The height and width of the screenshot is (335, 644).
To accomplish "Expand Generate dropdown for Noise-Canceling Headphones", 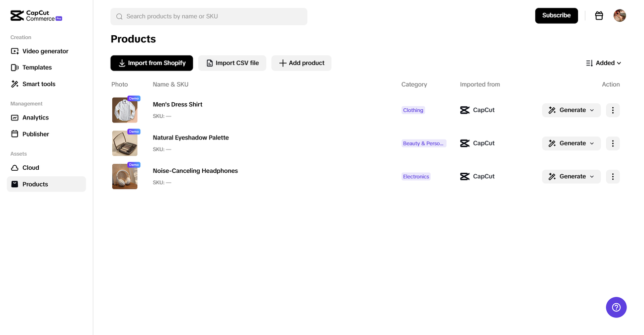I will coord(592,177).
